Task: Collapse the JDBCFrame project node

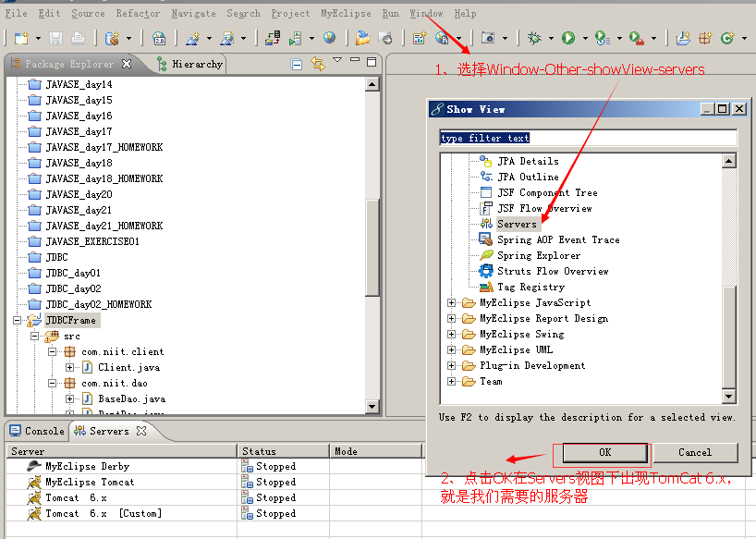Action: (x=17, y=320)
